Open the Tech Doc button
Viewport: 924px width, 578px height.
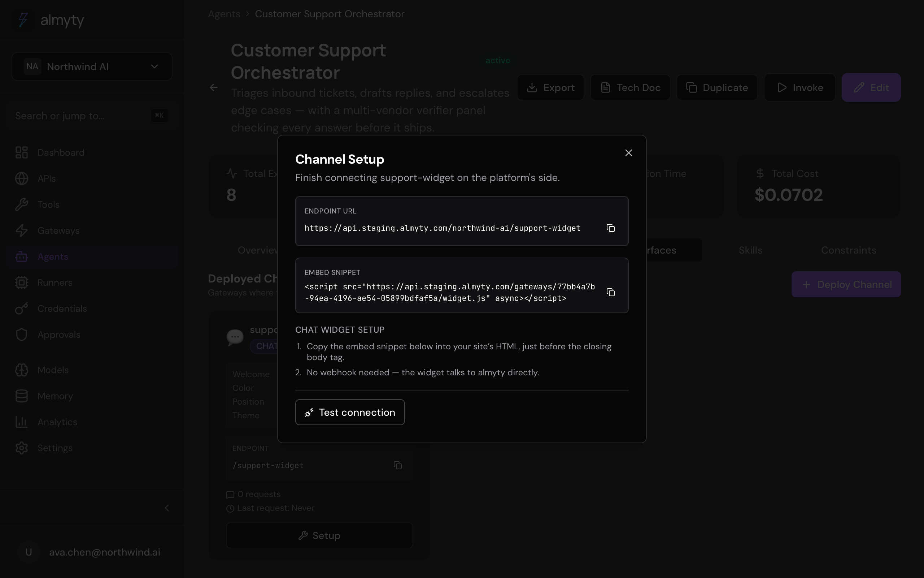coord(631,87)
